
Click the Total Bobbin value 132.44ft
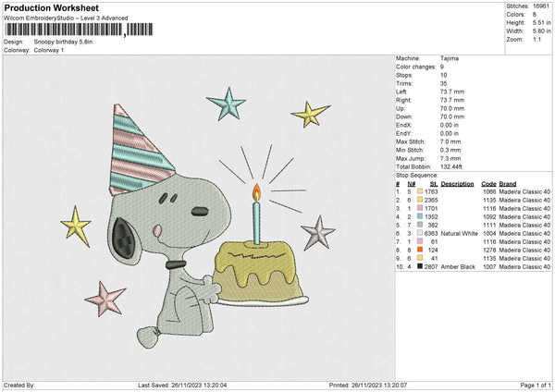click(451, 166)
